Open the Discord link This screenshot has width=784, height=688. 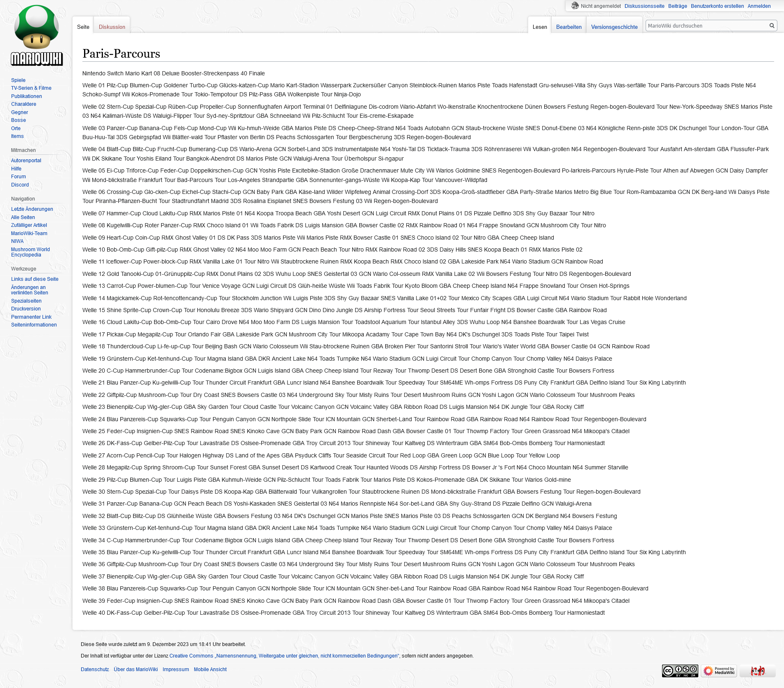click(20, 185)
